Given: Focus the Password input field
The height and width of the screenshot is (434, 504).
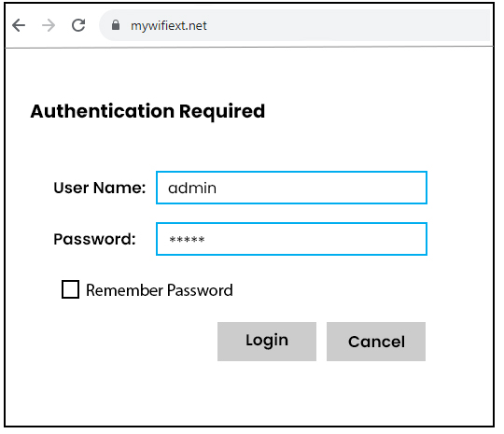Looking at the screenshot, I should [291, 239].
